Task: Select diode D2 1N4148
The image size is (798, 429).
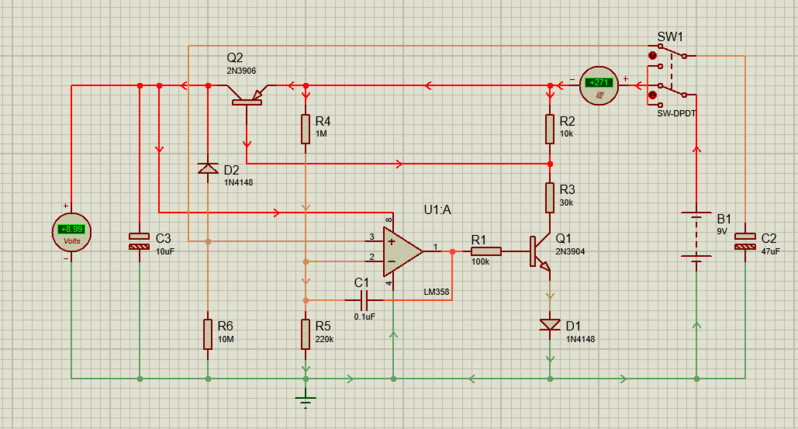Action: 207,169
